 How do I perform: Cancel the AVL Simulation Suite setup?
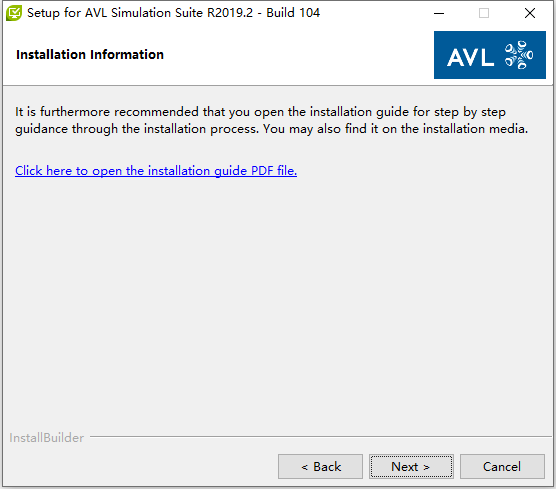tap(502, 466)
